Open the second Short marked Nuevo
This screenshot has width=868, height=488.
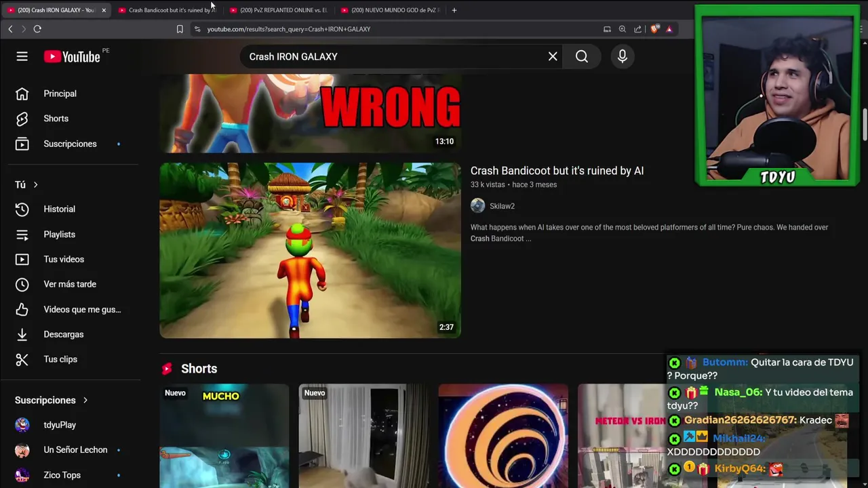pos(363,436)
